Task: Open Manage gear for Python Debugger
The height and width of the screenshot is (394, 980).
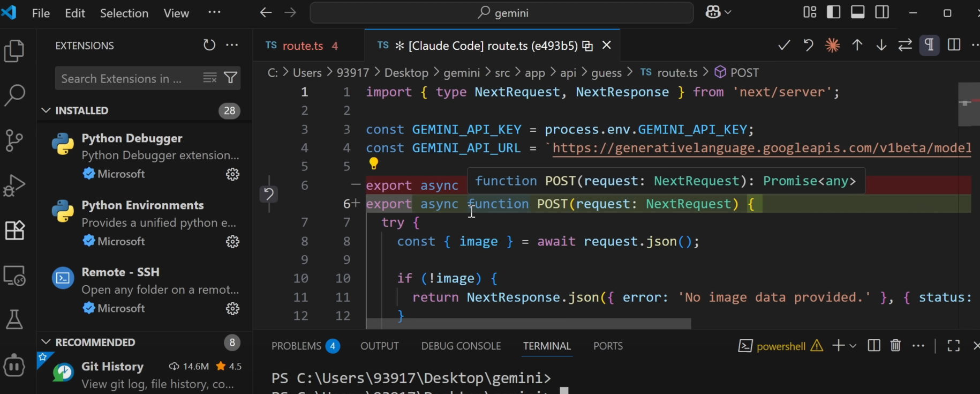Action: click(232, 174)
